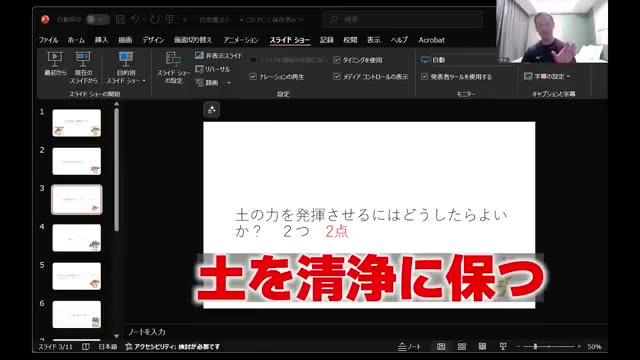
Task: Open the View (表示) tab
Action: pos(373,40)
